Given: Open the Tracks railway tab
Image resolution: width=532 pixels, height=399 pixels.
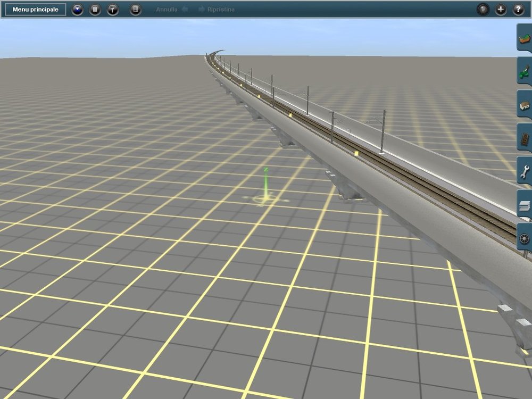Looking at the screenshot, I should point(524,138).
